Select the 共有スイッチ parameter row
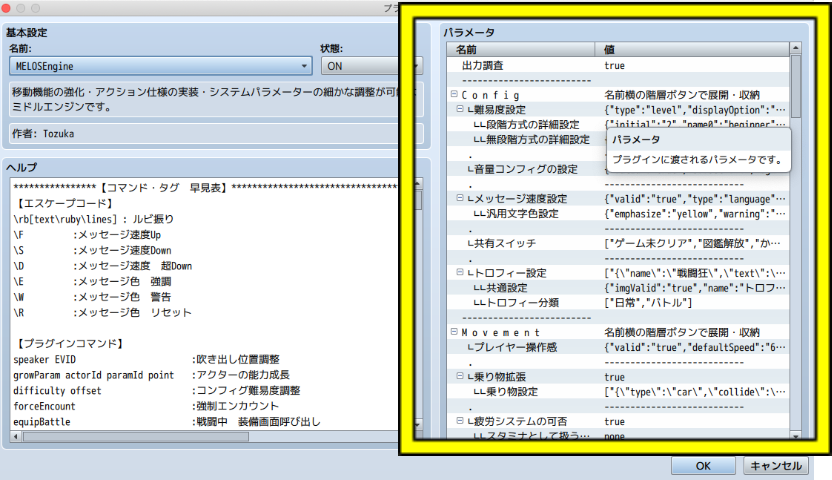The width and height of the screenshot is (832, 480). point(520,243)
